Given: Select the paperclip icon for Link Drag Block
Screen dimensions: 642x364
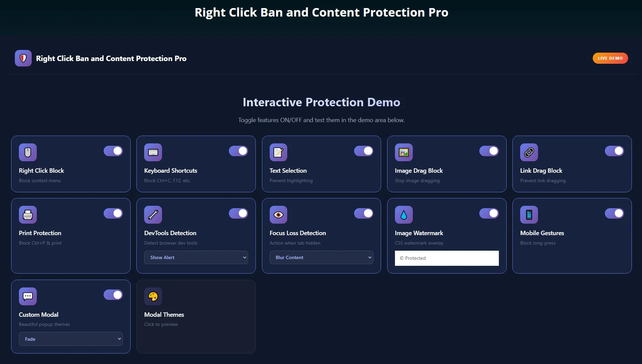Looking at the screenshot, I should (529, 152).
